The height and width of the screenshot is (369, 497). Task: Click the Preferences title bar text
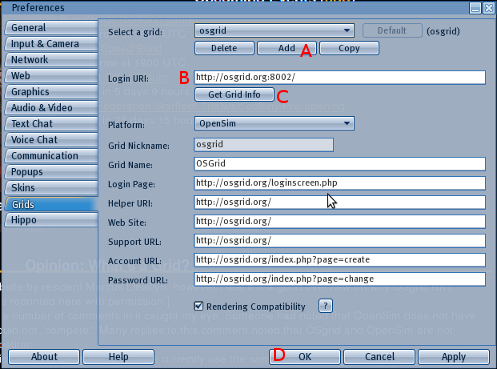(38, 8)
